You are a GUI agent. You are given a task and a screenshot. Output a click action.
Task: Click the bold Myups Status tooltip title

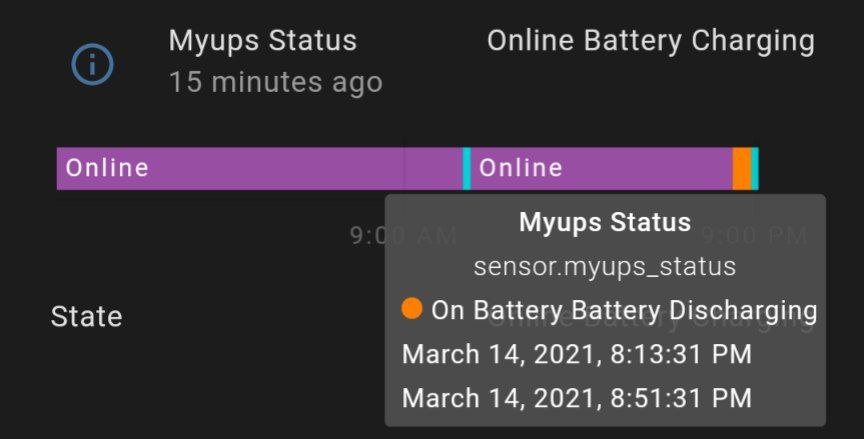[x=605, y=223]
